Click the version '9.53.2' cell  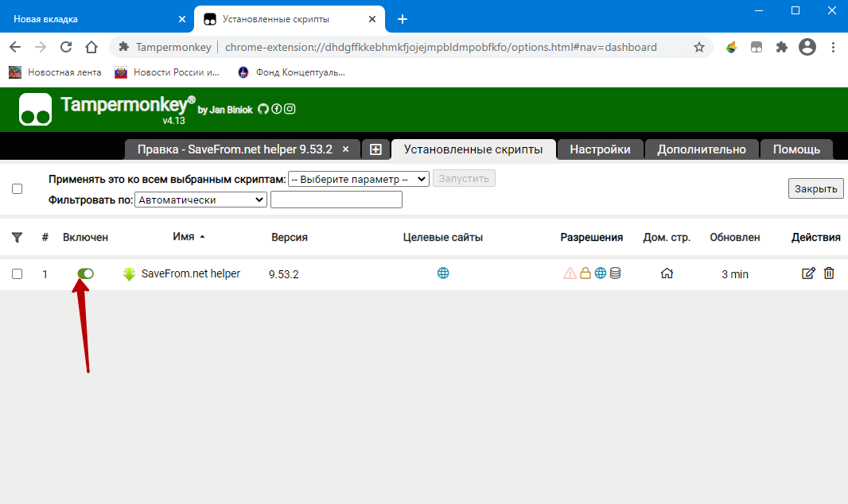click(x=283, y=274)
